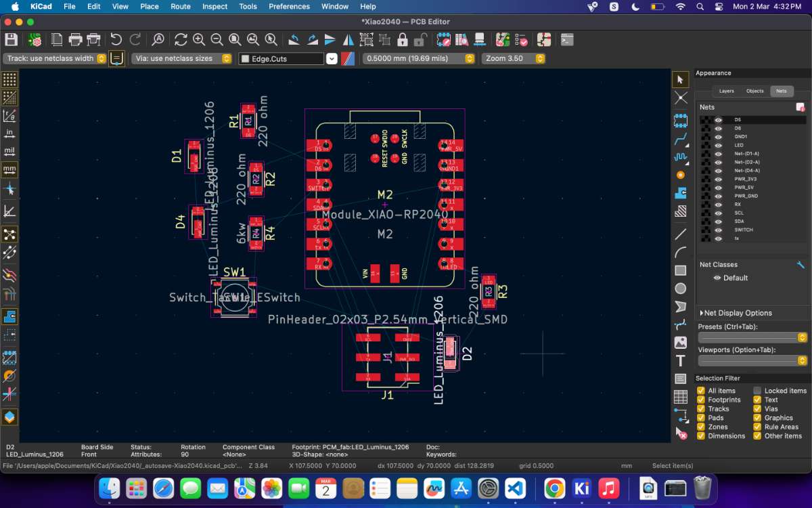Select the Draw Line tool
The image size is (812, 508).
(x=681, y=234)
